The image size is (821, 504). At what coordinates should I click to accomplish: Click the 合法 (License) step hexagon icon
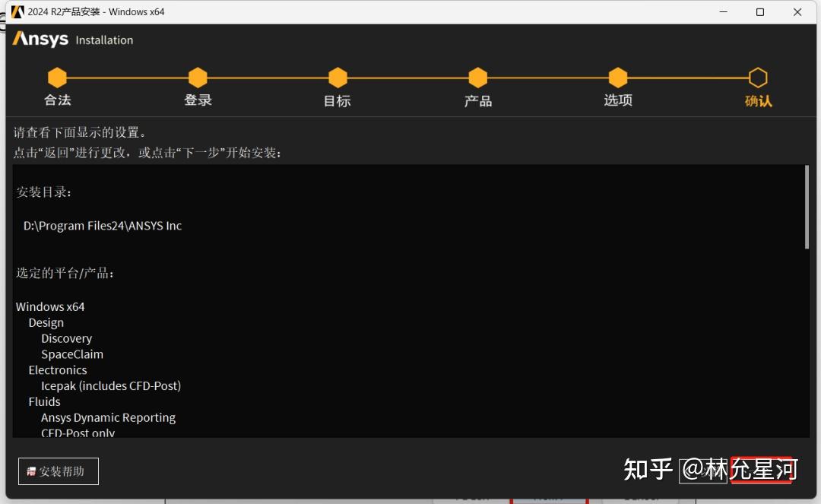tap(57, 77)
